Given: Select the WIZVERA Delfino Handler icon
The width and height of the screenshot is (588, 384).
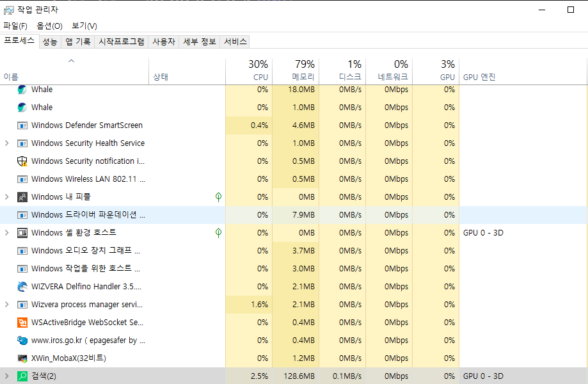Looking at the screenshot, I should click(x=22, y=286).
